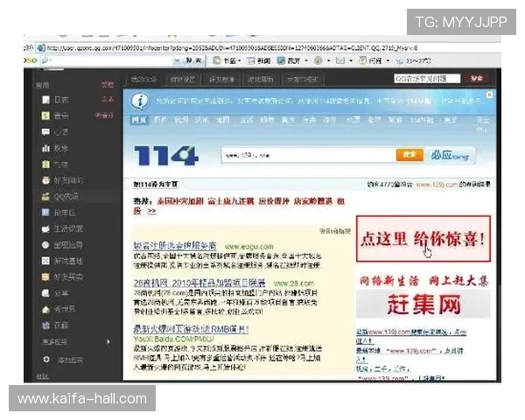
Task: Click the www.28.com green URL
Action: pos(294,283)
